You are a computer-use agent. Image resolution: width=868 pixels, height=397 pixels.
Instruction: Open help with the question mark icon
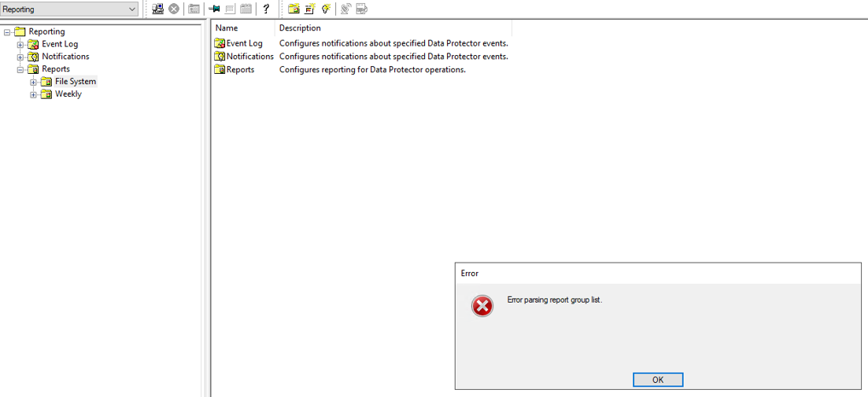(266, 9)
